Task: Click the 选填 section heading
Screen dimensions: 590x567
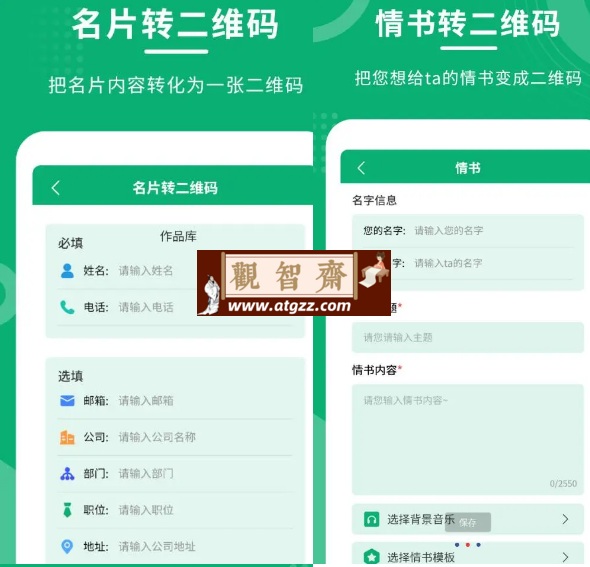Action: pos(70,376)
